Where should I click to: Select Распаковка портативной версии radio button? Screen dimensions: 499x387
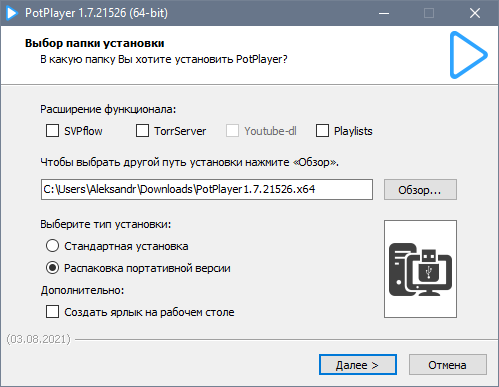point(52,268)
